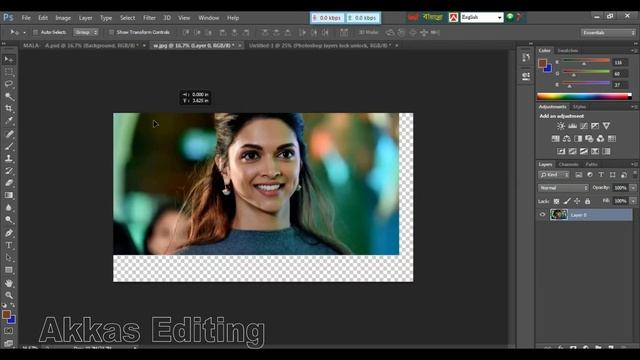Viewport: 640px width, 360px height.
Task: Select the Dodge tool
Action: tap(9, 220)
